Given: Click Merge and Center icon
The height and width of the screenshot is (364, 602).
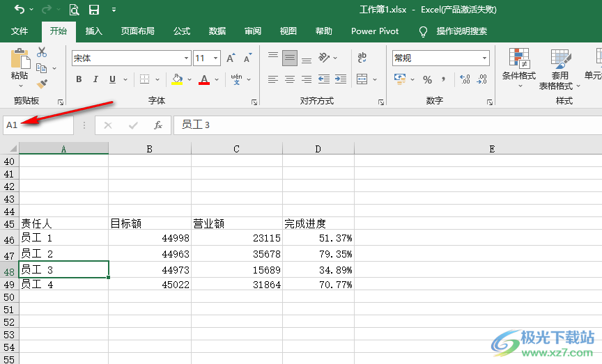Looking at the screenshot, I should pos(362,79).
